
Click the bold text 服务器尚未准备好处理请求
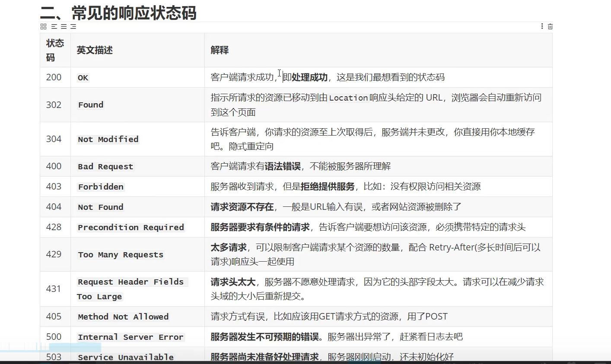pos(264,357)
